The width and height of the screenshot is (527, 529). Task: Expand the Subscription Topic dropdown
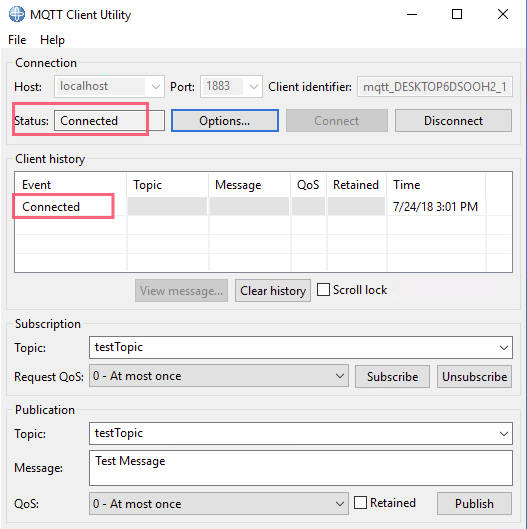click(x=504, y=347)
